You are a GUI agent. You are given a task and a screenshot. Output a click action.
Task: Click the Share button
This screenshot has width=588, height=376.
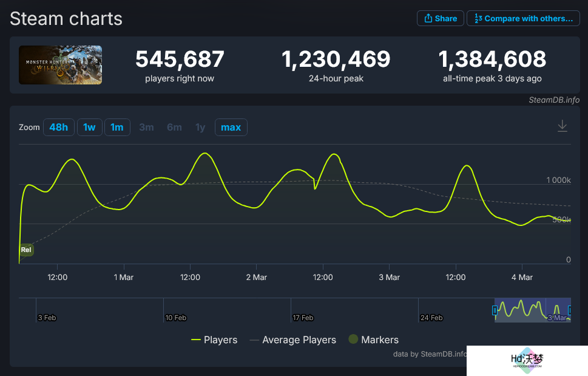[x=441, y=18]
